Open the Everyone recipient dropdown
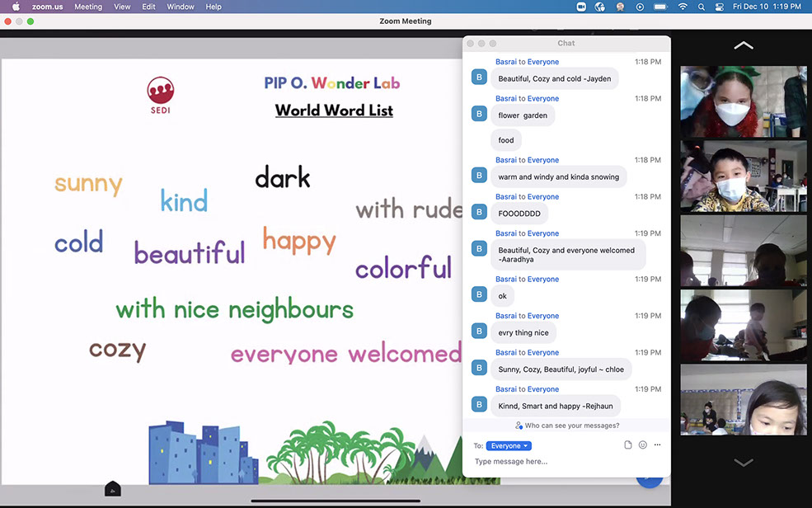Screen dimensions: 812x508 pos(509,446)
